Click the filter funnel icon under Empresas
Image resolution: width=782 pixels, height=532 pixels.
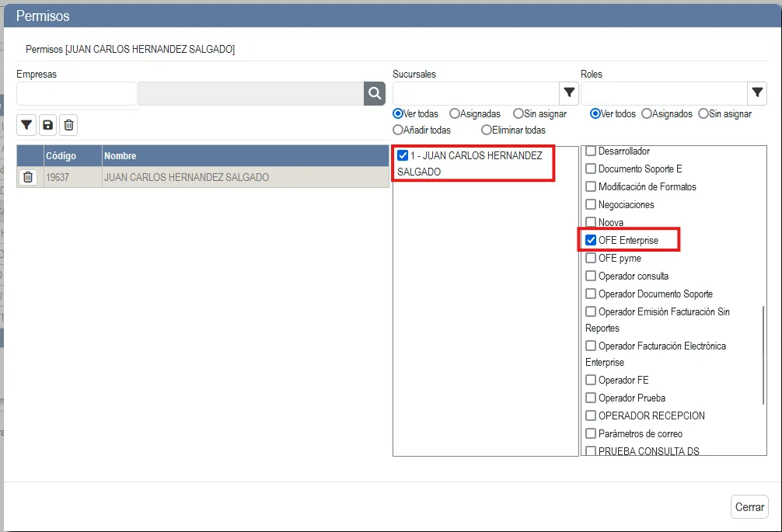point(26,124)
